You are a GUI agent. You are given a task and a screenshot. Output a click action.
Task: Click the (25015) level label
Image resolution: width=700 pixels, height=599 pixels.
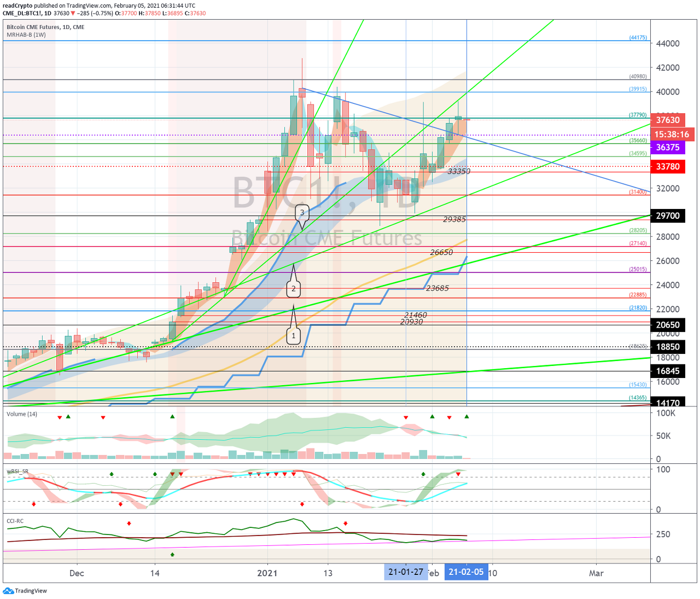(x=638, y=269)
